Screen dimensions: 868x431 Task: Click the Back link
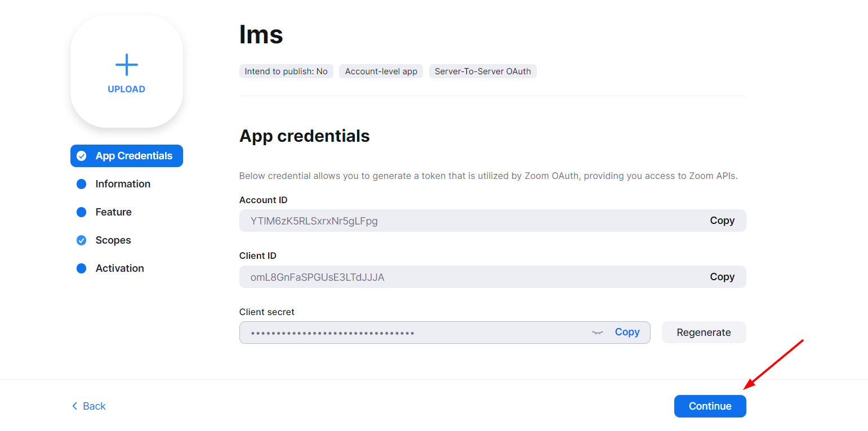click(x=94, y=406)
